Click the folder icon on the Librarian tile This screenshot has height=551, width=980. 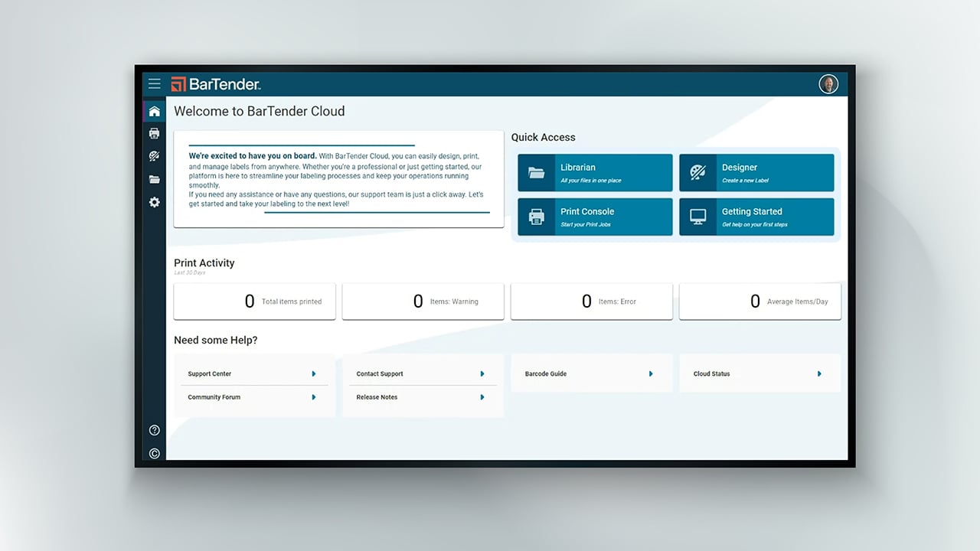point(536,173)
